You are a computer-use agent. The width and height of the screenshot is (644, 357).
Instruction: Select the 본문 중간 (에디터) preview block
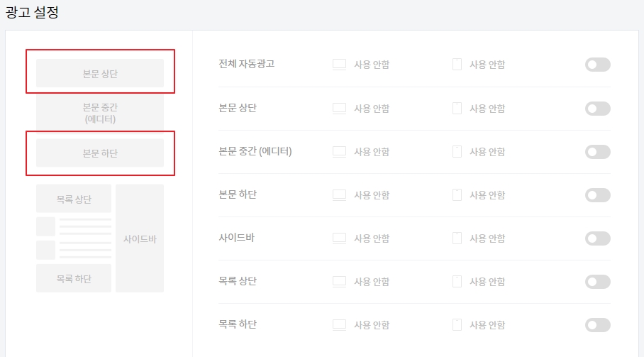click(100, 113)
